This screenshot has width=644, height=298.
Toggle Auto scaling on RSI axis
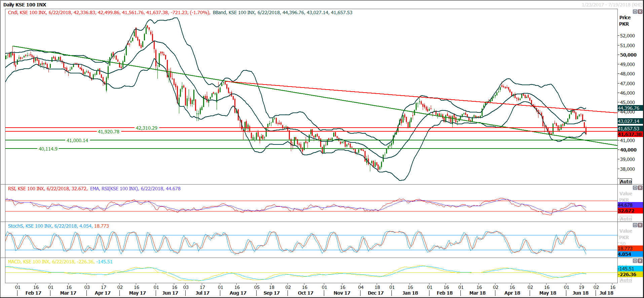click(626, 219)
